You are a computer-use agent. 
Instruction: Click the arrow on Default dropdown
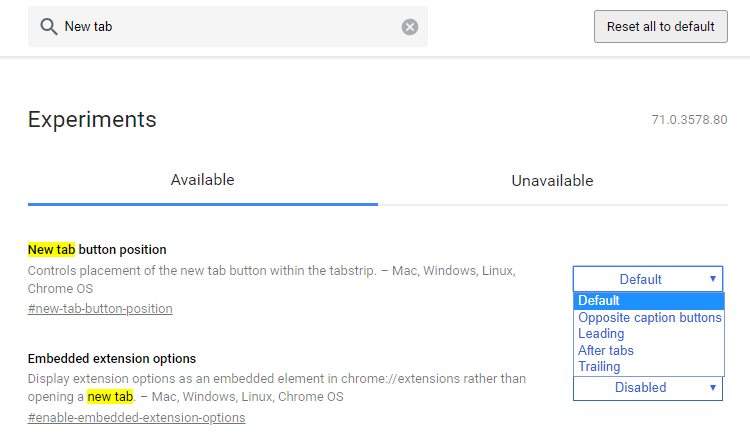tap(713, 279)
